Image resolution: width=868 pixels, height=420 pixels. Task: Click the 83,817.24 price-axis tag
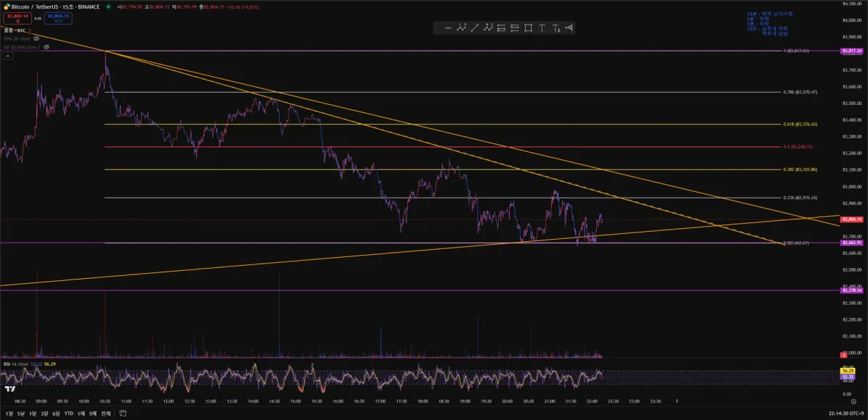pyautogui.click(x=851, y=51)
